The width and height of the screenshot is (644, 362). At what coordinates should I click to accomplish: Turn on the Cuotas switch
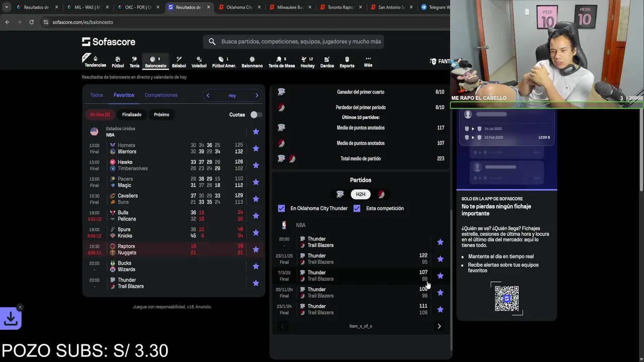click(x=256, y=115)
